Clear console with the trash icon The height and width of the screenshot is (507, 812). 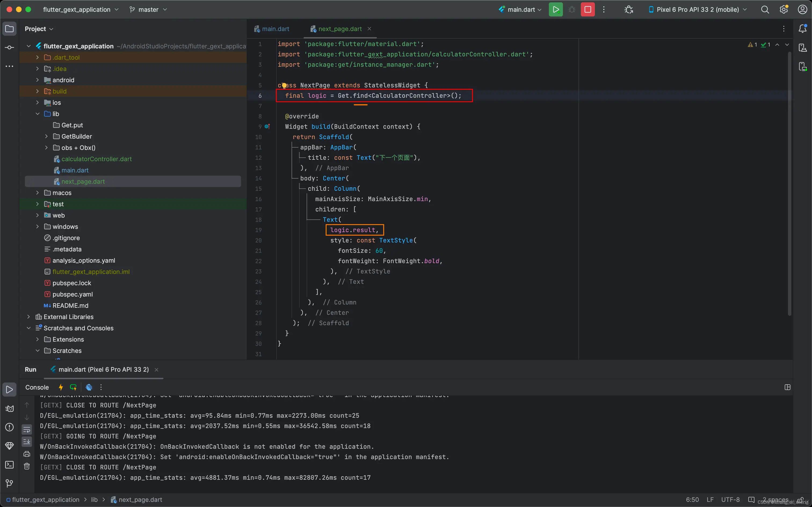(x=27, y=466)
